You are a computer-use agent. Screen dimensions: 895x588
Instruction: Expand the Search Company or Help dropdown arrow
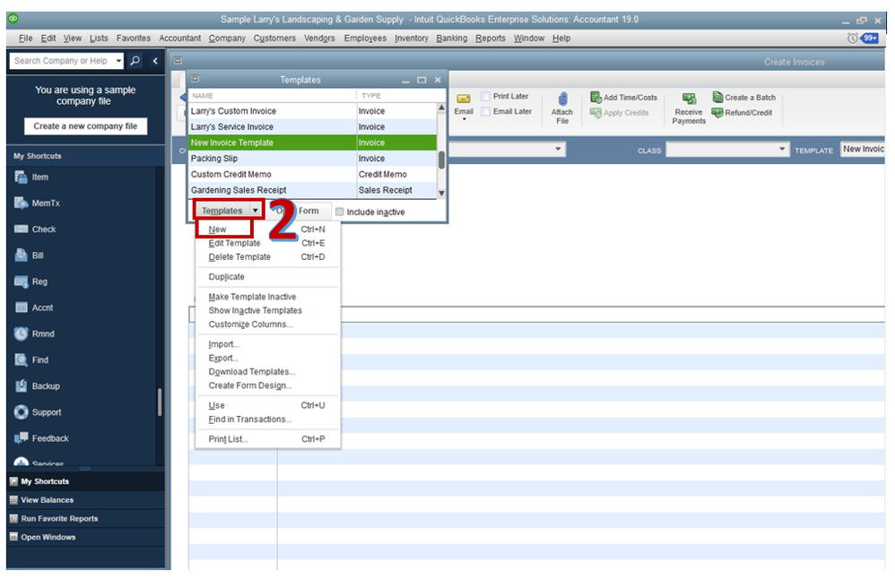pyautogui.click(x=118, y=60)
